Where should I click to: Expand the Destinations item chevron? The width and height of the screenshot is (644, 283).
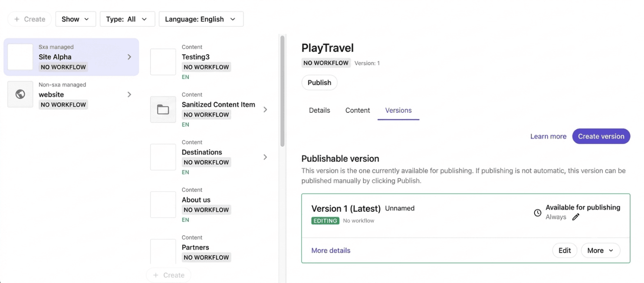265,157
